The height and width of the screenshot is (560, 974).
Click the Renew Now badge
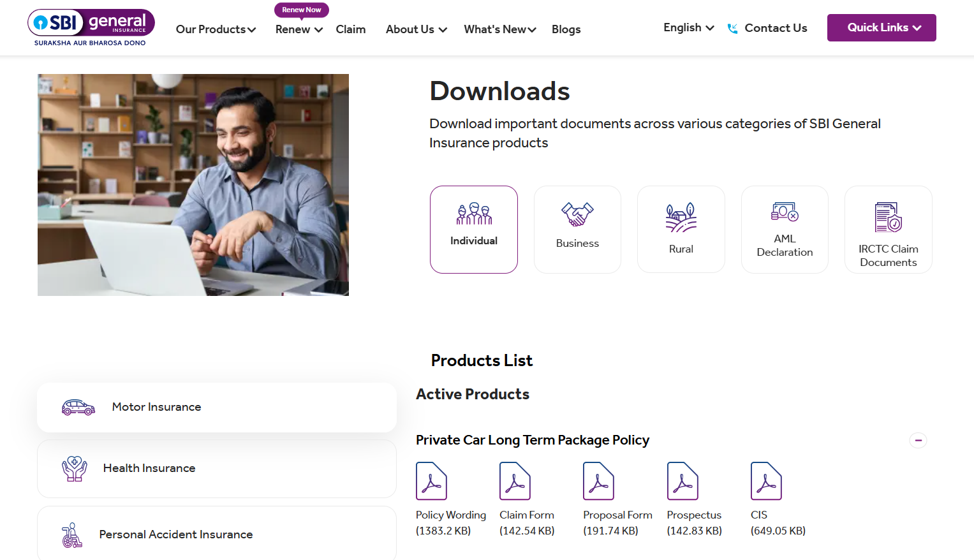301,10
